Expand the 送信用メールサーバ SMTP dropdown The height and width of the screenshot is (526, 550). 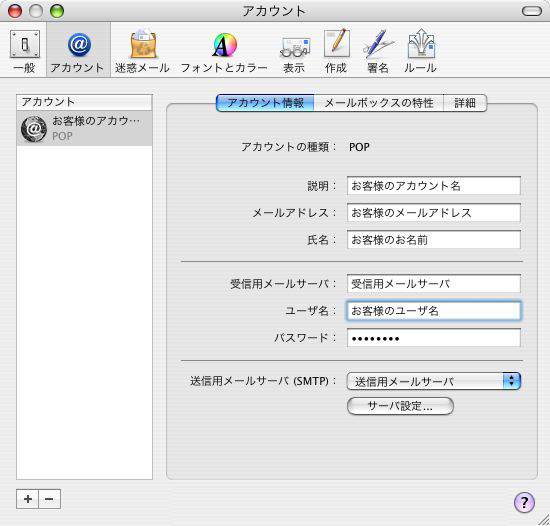(x=434, y=381)
